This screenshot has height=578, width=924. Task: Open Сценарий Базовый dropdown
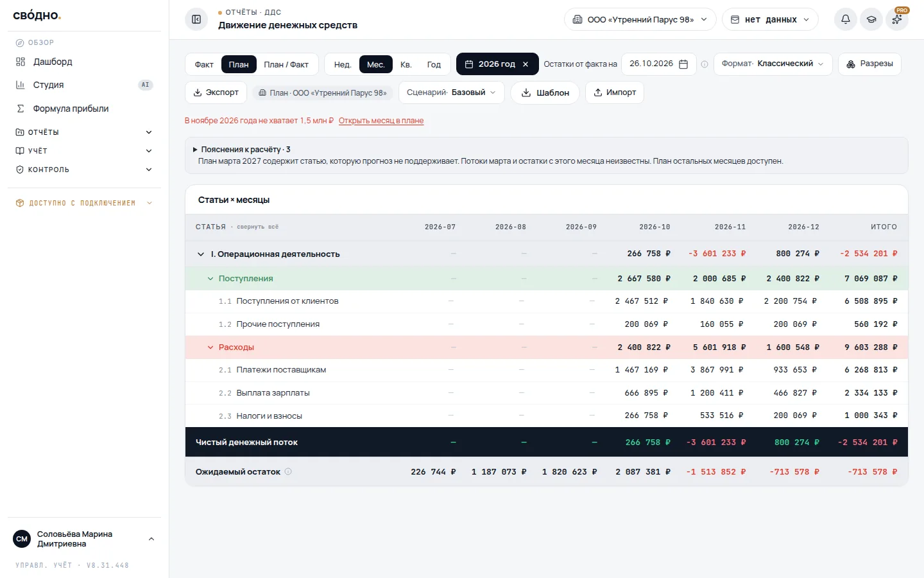[x=452, y=92]
